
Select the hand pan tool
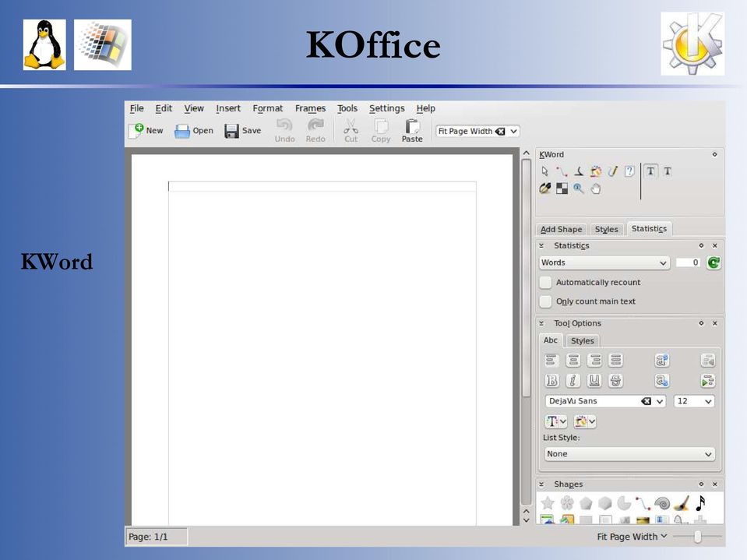pos(596,188)
